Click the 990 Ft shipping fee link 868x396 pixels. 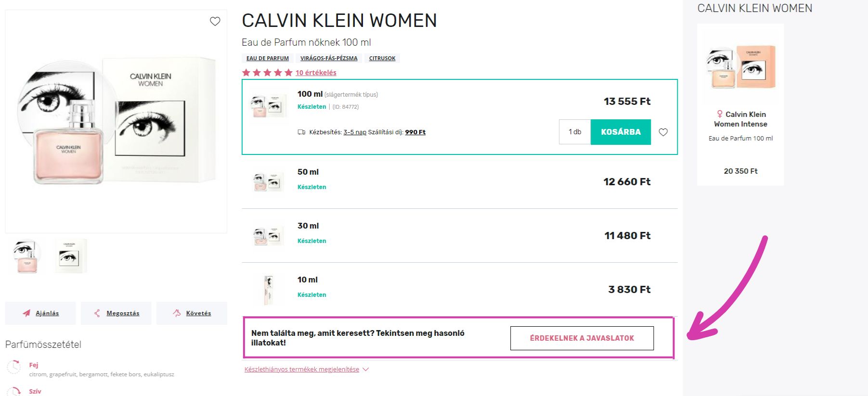coord(415,132)
